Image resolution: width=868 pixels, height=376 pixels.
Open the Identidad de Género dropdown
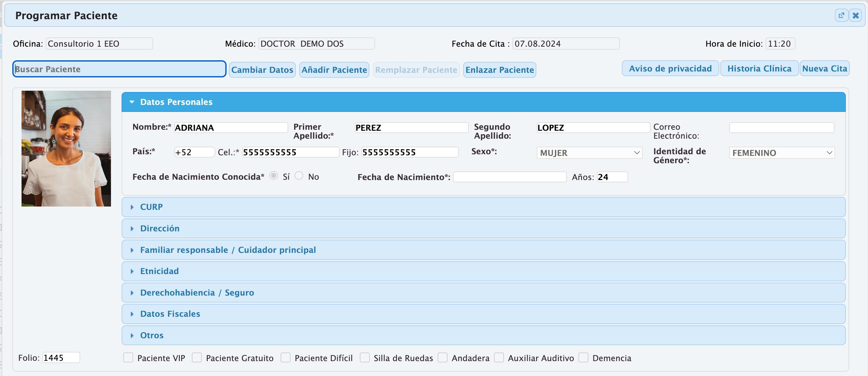coord(782,153)
